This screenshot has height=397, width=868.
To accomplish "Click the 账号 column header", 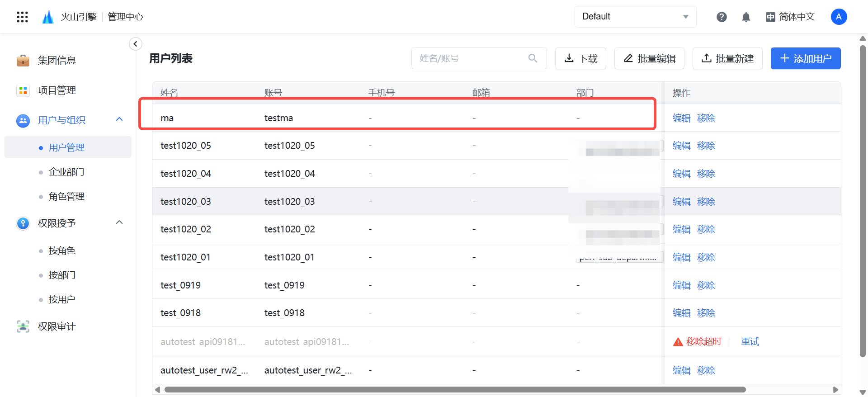I will 273,93.
